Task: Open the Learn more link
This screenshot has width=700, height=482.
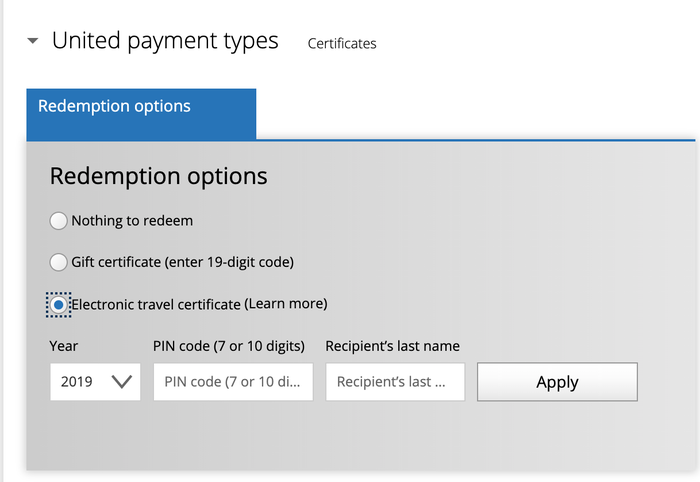Action: point(286,304)
